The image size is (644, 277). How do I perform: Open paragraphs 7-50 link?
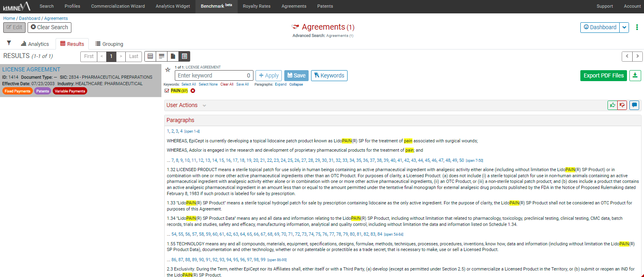click(474, 161)
